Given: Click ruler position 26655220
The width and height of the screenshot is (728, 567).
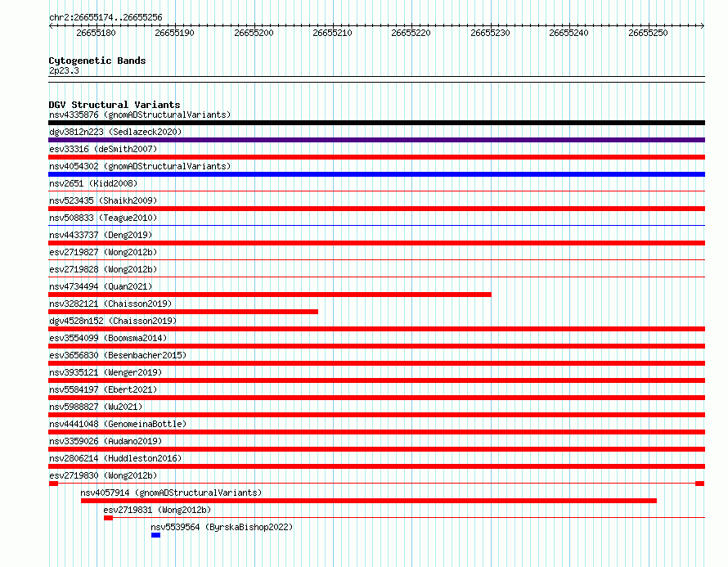Looking at the screenshot, I should [411, 33].
